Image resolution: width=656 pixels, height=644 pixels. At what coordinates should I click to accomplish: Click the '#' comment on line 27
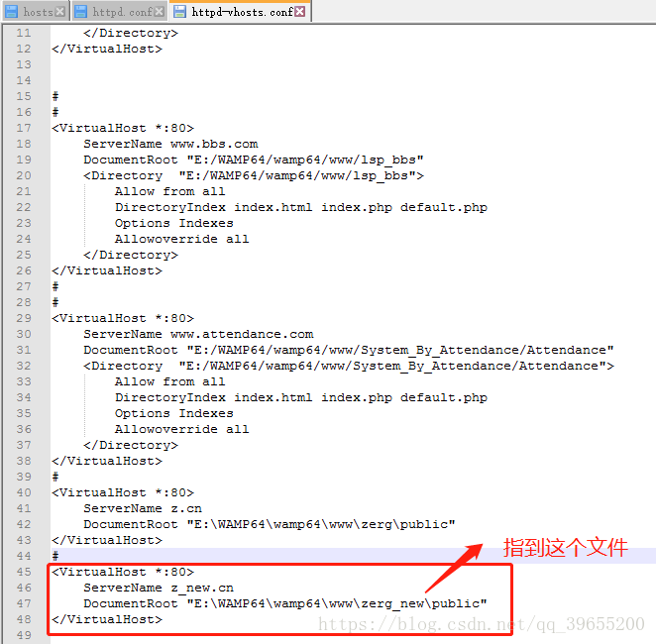pyautogui.click(x=55, y=286)
